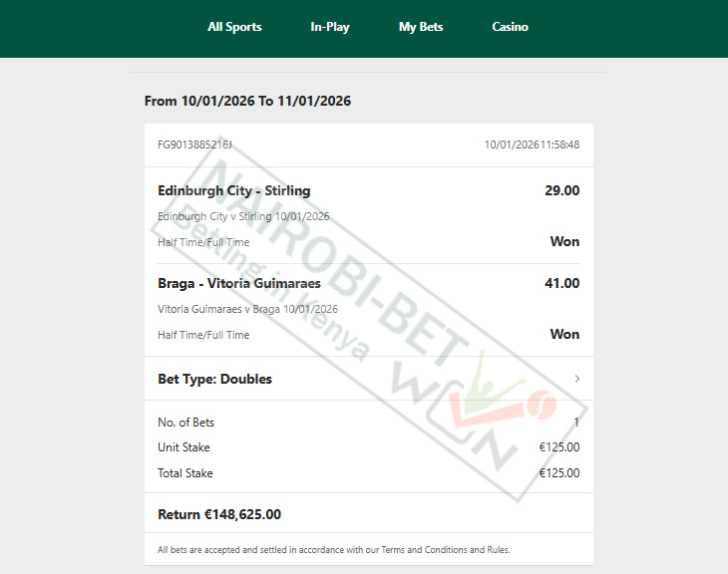This screenshot has width=728, height=574.
Task: Click the Won status under 41.00 odds
Action: tap(564, 334)
